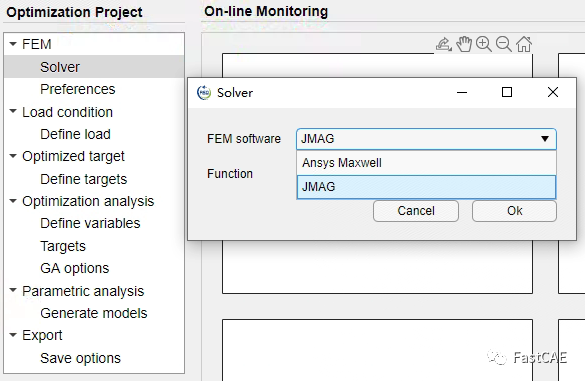Click the Export tree label
The width and height of the screenshot is (585, 381).
click(x=42, y=335)
